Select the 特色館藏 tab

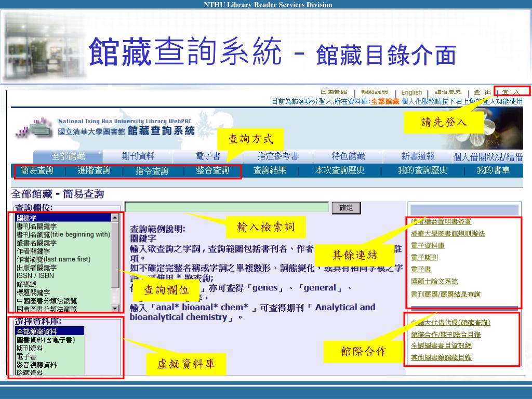[348, 156]
